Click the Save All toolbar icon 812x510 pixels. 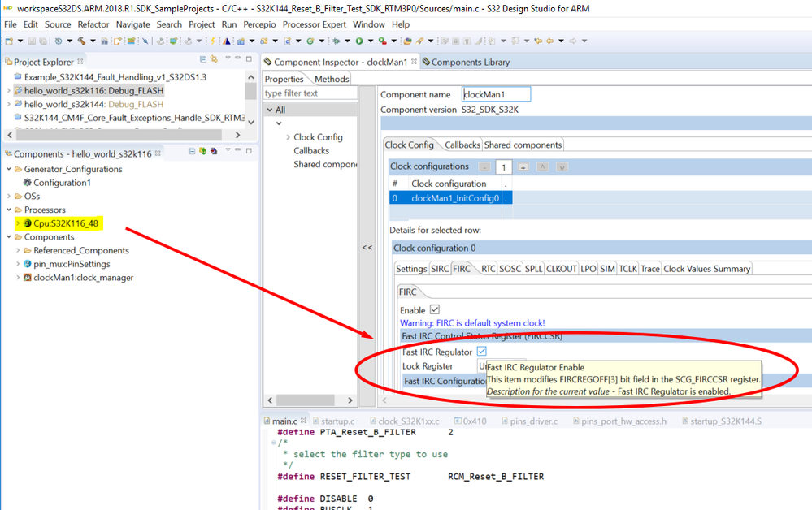click(43, 41)
